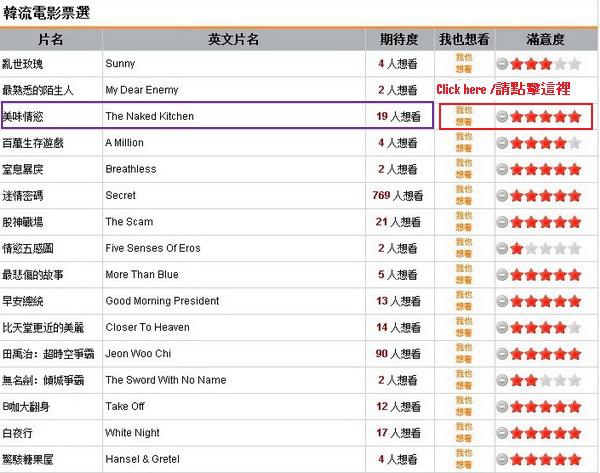
Task: Click the 我也想看 column header
Action: [464, 39]
